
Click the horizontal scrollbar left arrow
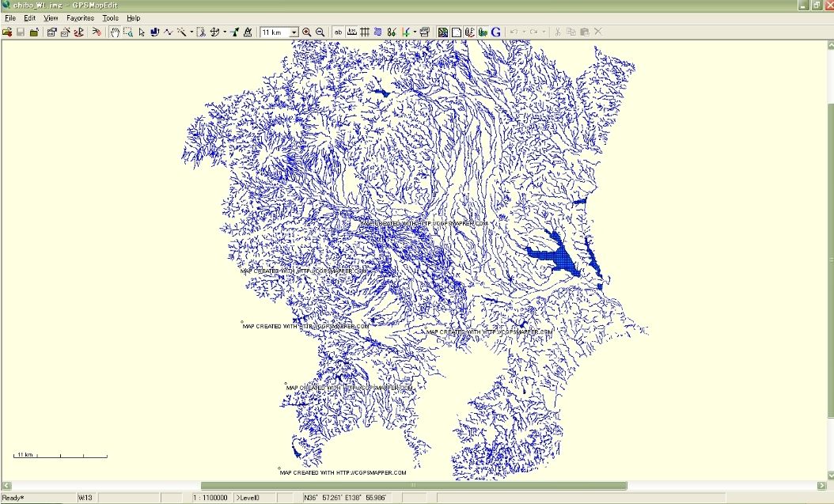(x=6, y=485)
